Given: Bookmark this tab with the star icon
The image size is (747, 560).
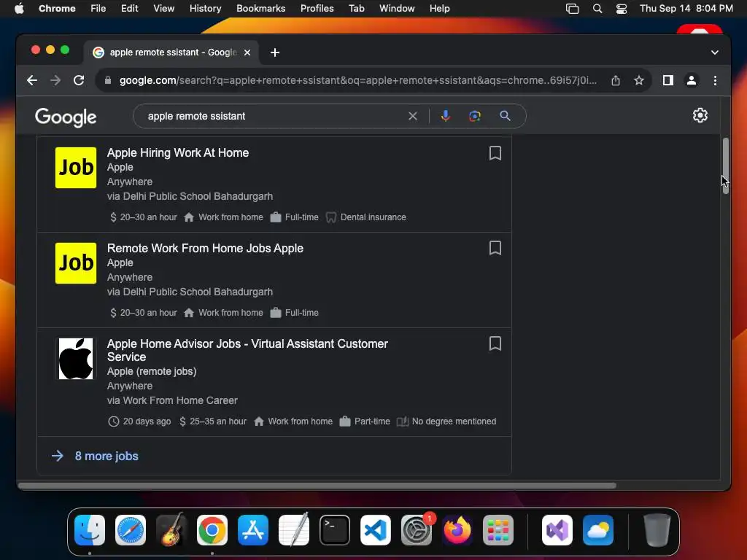Looking at the screenshot, I should (x=639, y=80).
